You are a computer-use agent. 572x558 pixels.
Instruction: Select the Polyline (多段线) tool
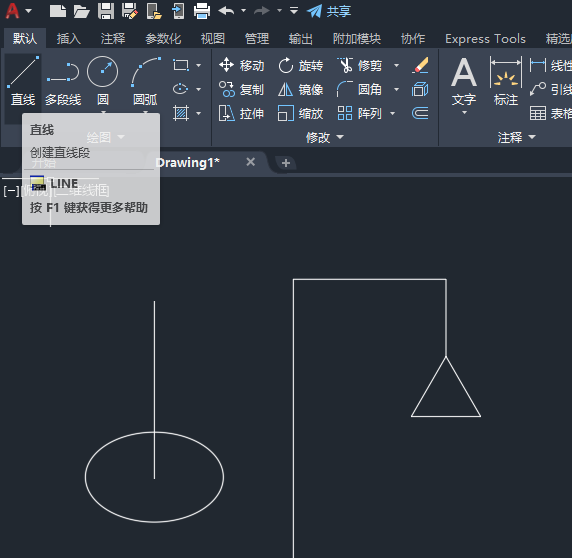[x=63, y=82]
